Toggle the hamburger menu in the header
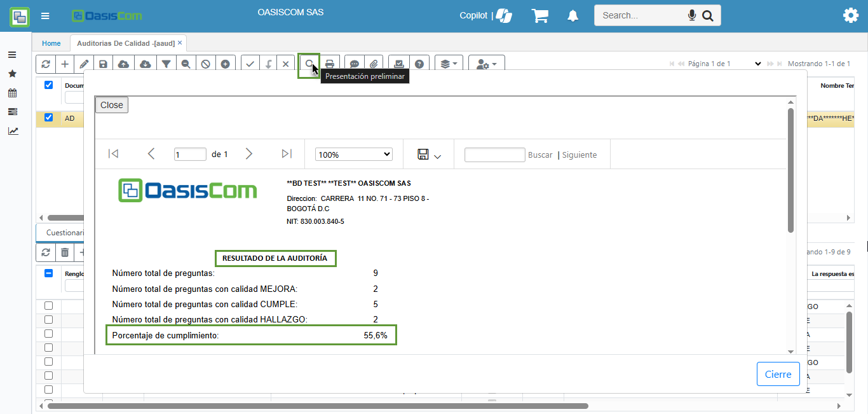Viewport: 868px width, 414px height. pos(45,16)
